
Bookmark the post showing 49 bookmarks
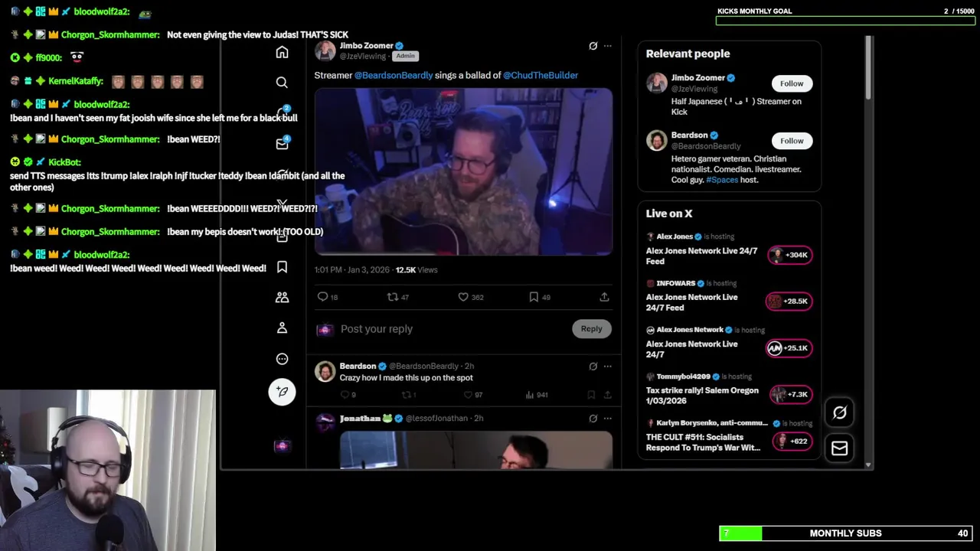pyautogui.click(x=534, y=297)
